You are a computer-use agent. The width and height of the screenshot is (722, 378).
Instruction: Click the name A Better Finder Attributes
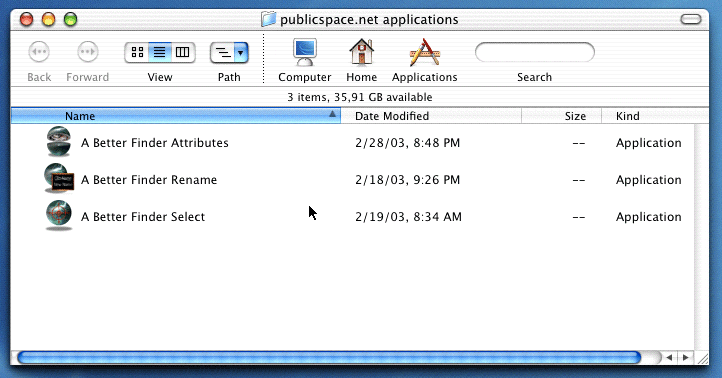click(x=155, y=143)
